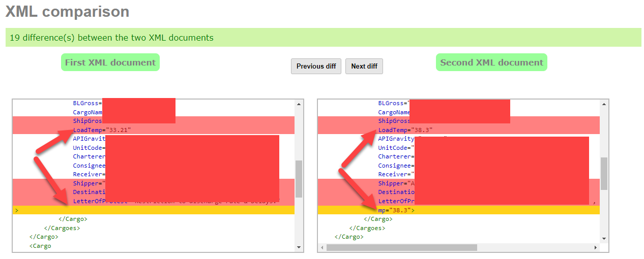The height and width of the screenshot is (259, 644).
Task: Click LoadTemp="38.3" in the second document
Action: pyautogui.click(x=405, y=130)
